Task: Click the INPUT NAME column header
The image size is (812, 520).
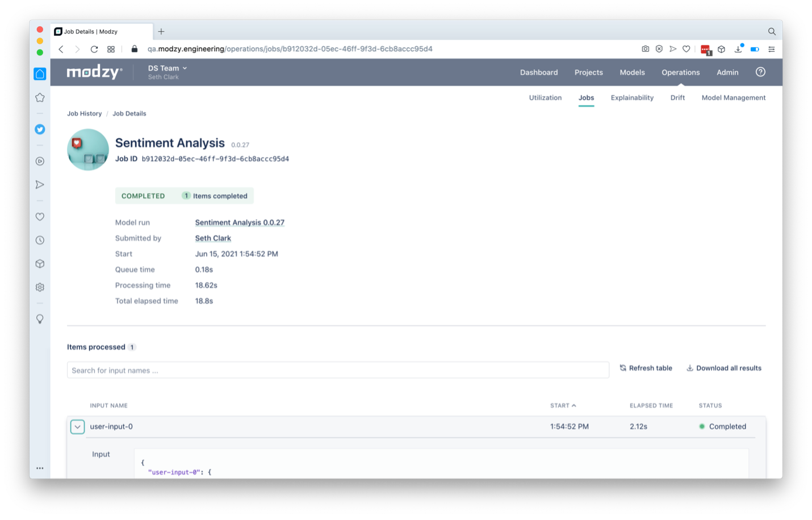Action: [x=108, y=406]
